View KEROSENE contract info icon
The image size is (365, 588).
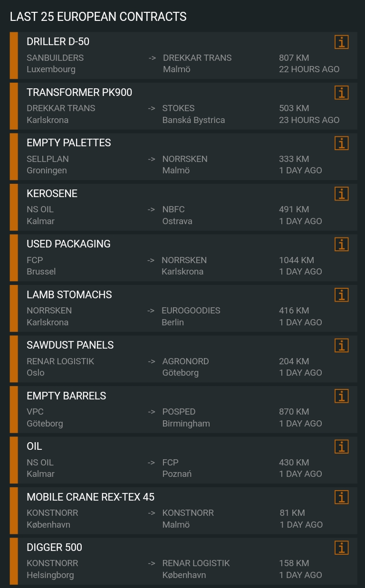(341, 194)
